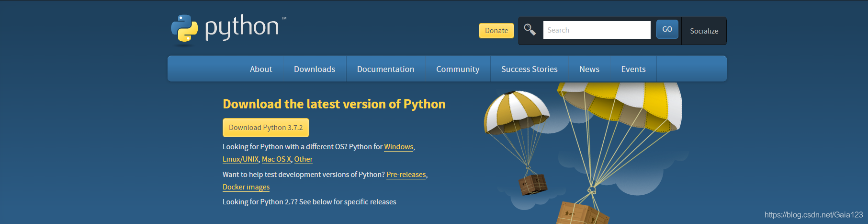Follow the Windows link
The height and width of the screenshot is (224, 868).
pyautogui.click(x=399, y=147)
